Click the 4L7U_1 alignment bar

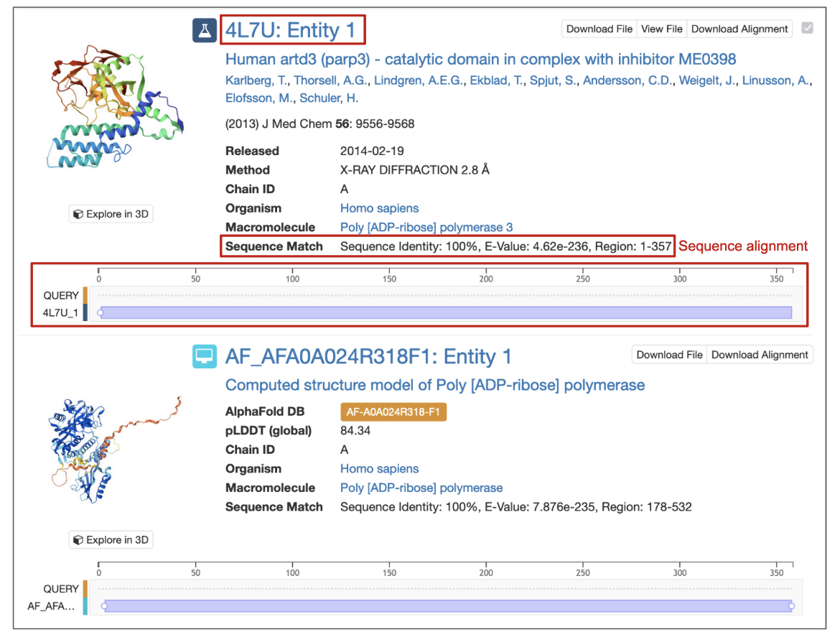tap(445, 312)
